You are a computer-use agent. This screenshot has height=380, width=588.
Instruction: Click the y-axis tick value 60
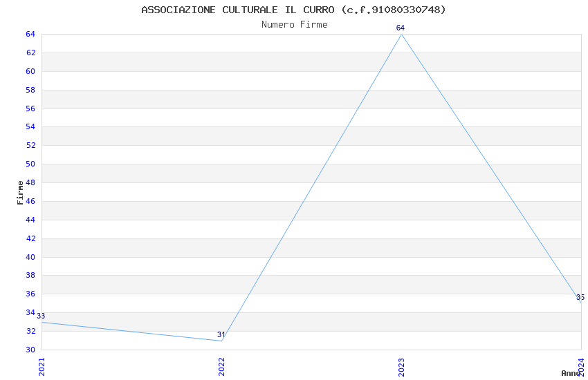point(30,71)
